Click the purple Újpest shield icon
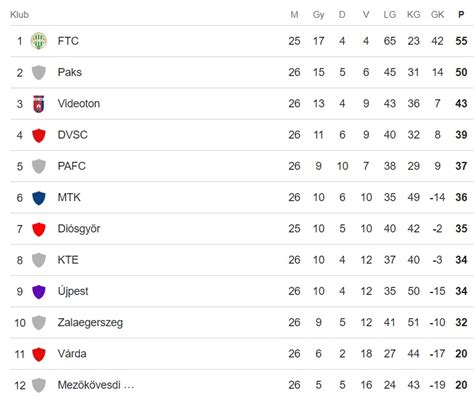This screenshot has height=412, width=474. pyautogui.click(x=39, y=292)
